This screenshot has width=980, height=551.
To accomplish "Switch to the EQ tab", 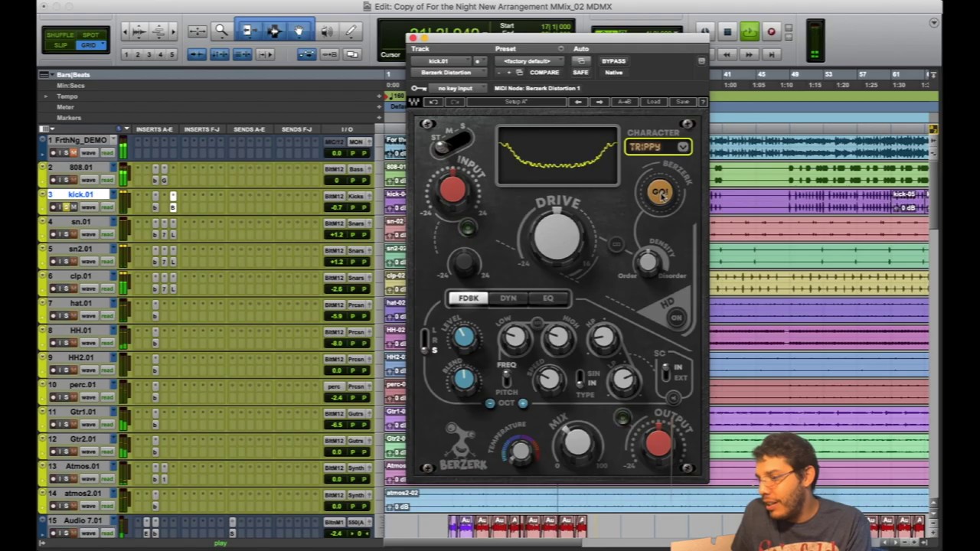I will click(548, 298).
